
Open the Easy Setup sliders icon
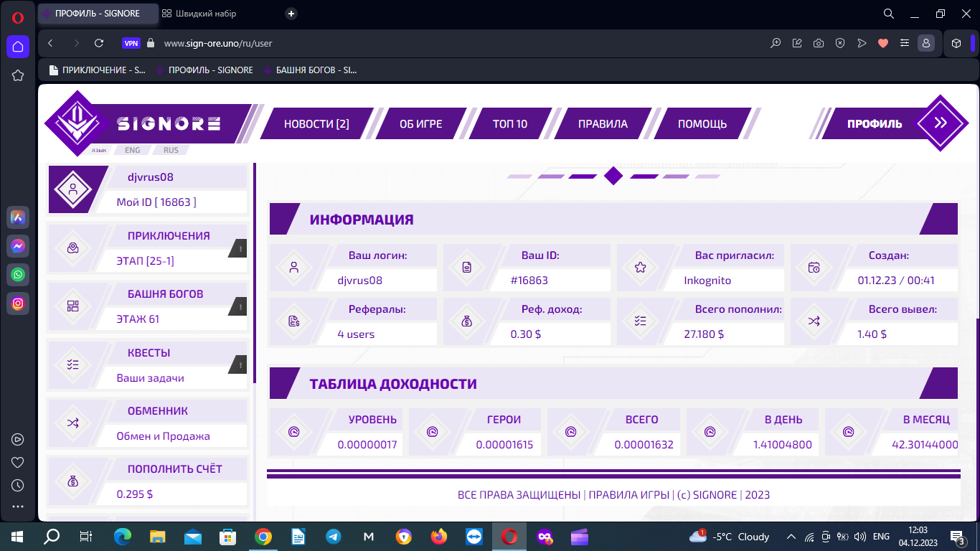coord(905,43)
